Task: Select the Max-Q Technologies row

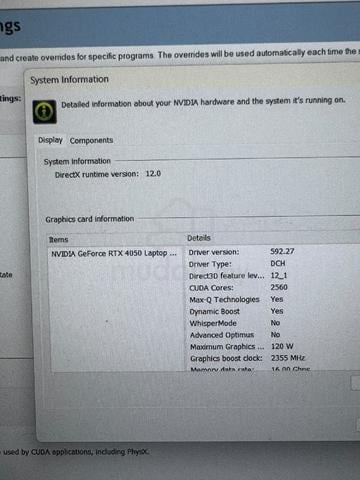Action: (x=273, y=299)
